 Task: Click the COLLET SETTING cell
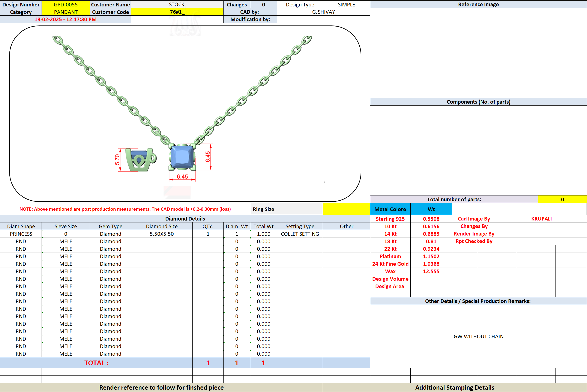[300, 234]
